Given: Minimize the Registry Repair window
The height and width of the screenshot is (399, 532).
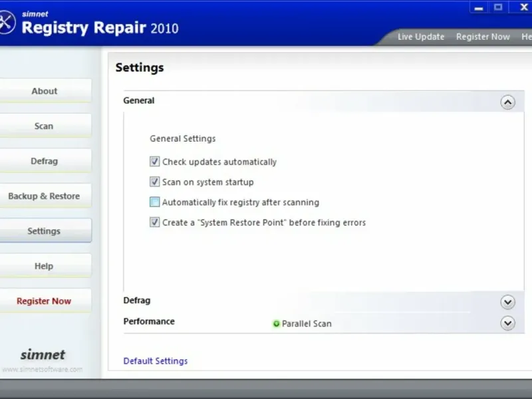Looking at the screenshot, I should coord(479,8).
